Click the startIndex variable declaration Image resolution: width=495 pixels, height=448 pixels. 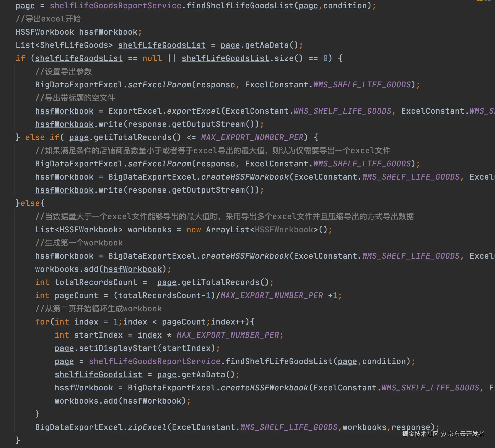pyautogui.click(x=98, y=335)
